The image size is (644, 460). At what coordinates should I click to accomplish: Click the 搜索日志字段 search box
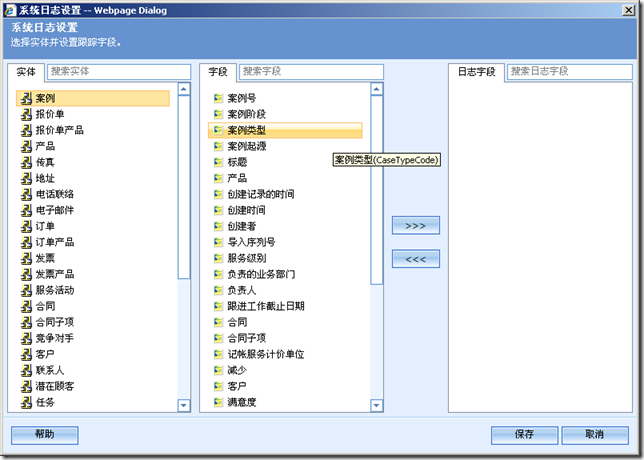(570, 71)
